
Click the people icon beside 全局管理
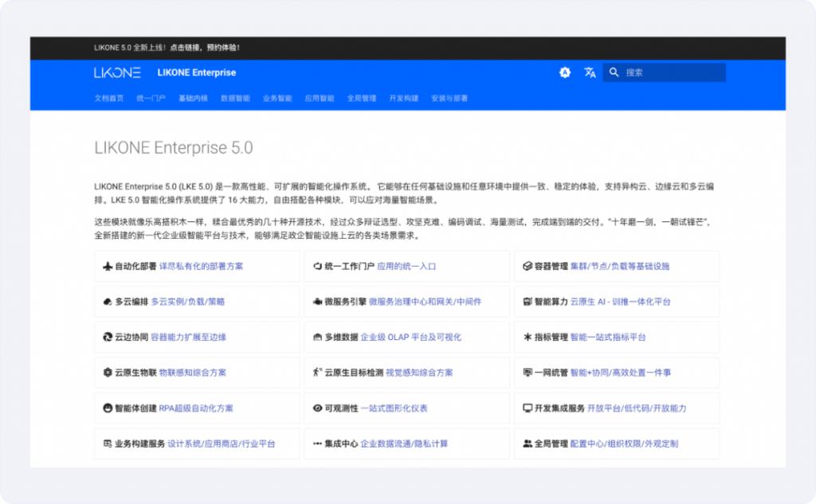[528, 443]
